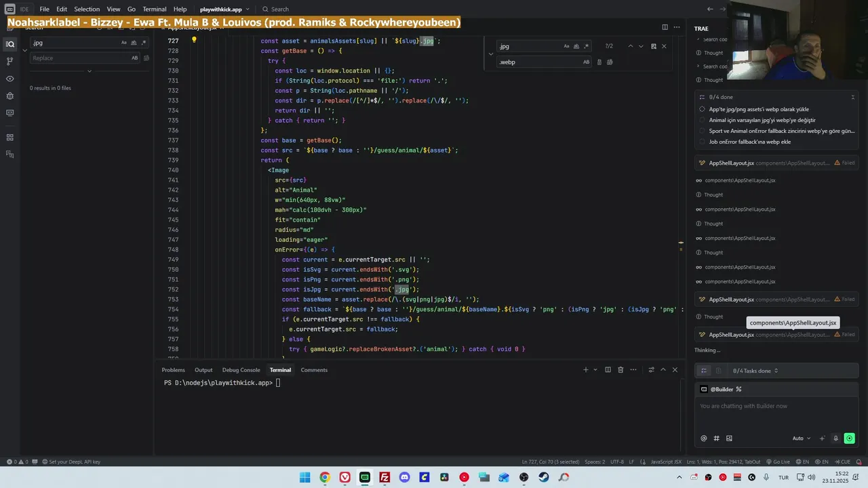
Task: Stop generation with green button
Action: (x=849, y=439)
